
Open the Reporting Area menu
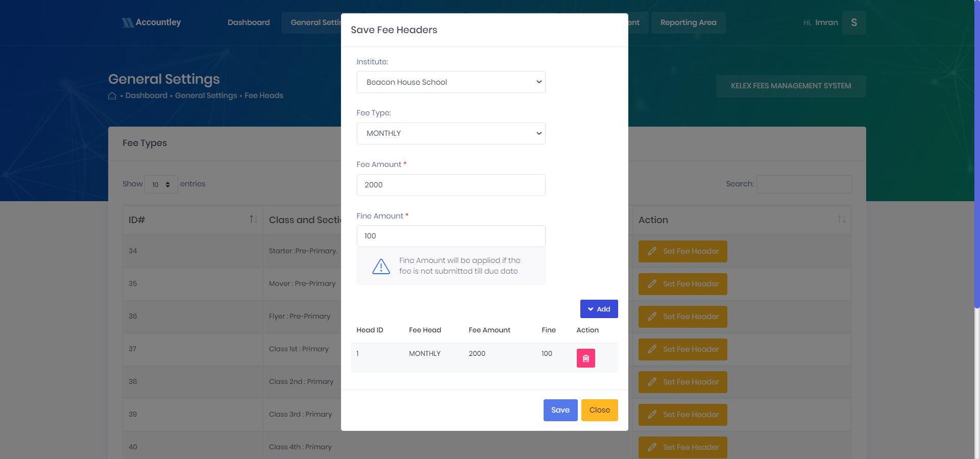[688, 22]
